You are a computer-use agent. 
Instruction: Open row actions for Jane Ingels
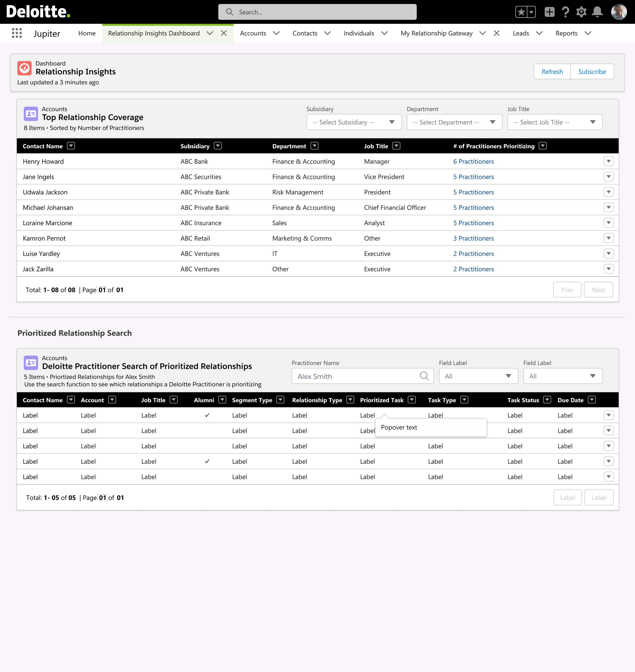609,177
